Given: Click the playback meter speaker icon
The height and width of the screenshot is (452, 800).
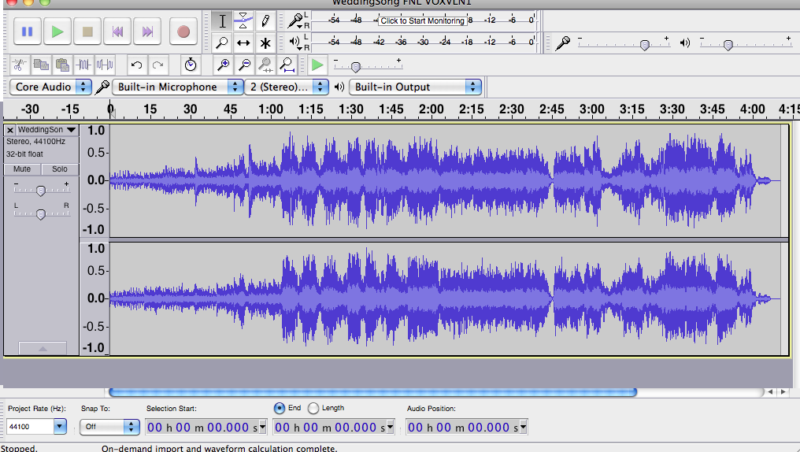Looking at the screenshot, I should (x=294, y=41).
